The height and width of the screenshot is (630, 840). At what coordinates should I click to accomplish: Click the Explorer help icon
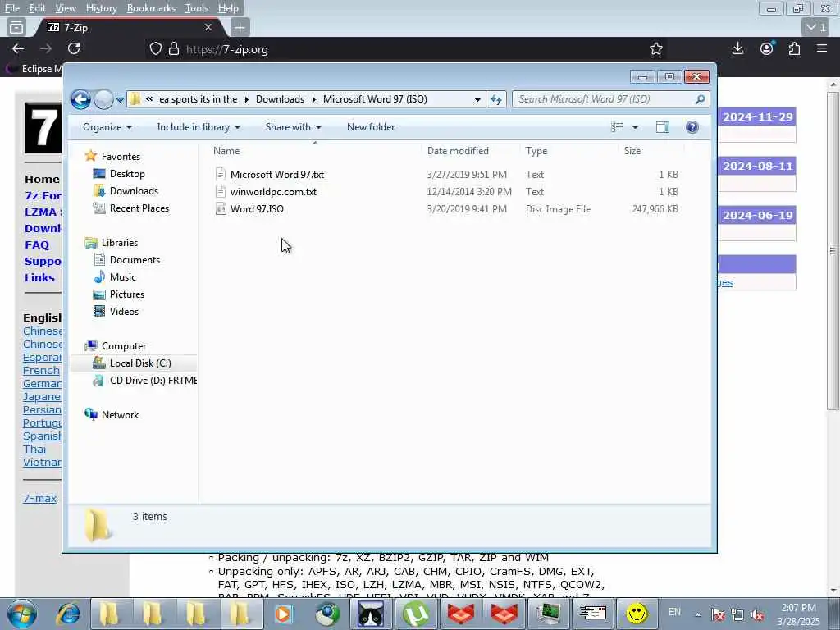692,127
